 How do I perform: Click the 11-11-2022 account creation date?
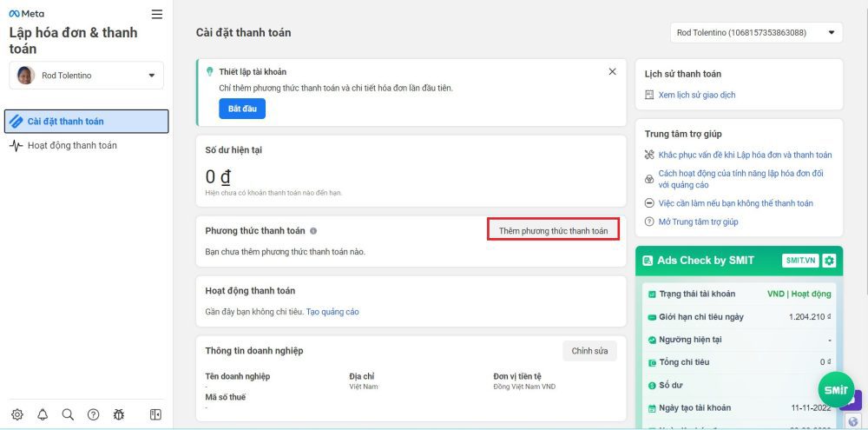click(811, 407)
